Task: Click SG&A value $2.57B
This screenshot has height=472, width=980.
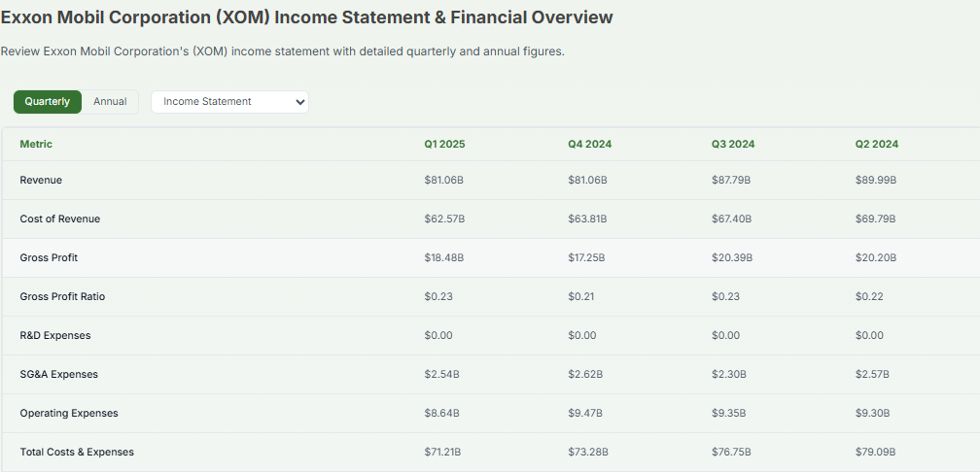Action: [872, 374]
